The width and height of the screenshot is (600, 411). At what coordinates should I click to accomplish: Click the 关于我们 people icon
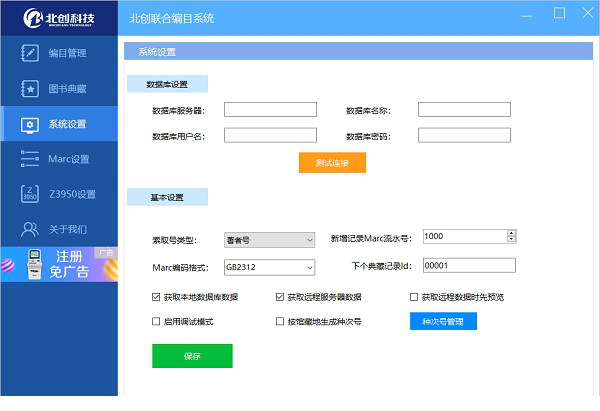[30, 229]
